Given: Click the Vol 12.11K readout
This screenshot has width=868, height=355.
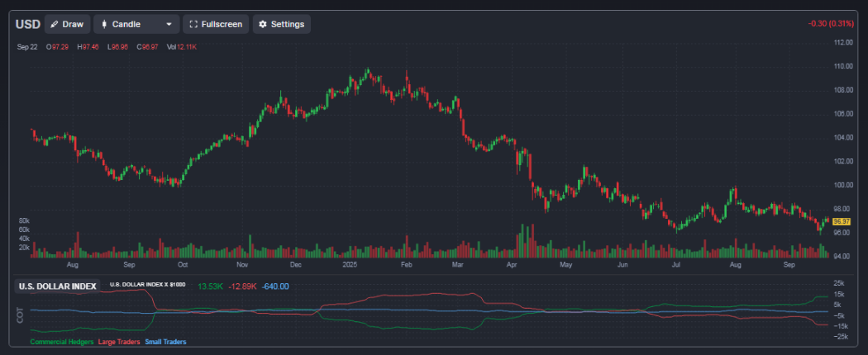Looking at the screenshot, I should [182, 47].
